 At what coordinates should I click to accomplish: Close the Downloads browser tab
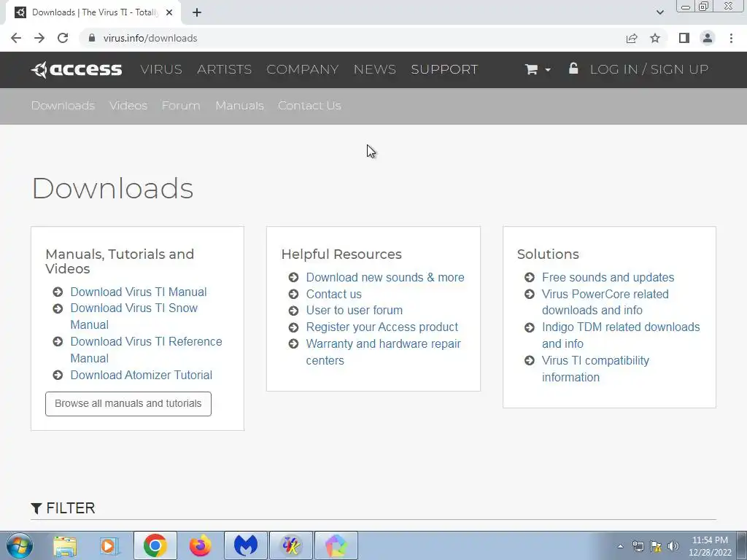[x=169, y=12]
